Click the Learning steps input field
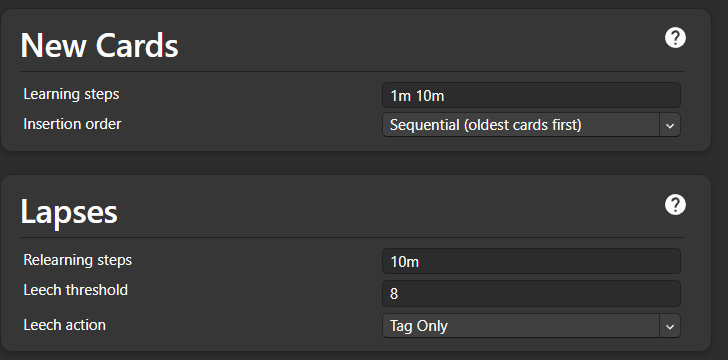The image size is (728, 360). pyautogui.click(x=531, y=95)
